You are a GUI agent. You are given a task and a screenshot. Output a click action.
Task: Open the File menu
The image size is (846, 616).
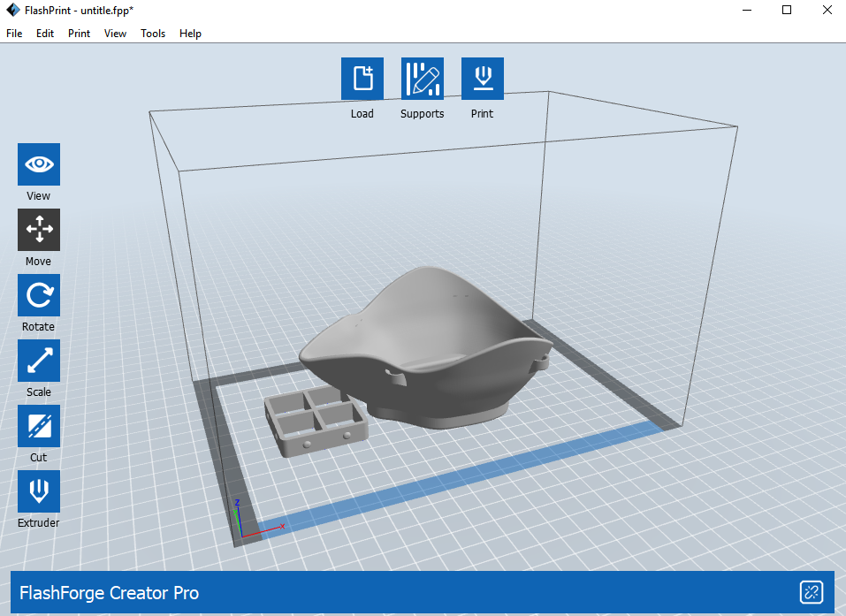coord(14,34)
